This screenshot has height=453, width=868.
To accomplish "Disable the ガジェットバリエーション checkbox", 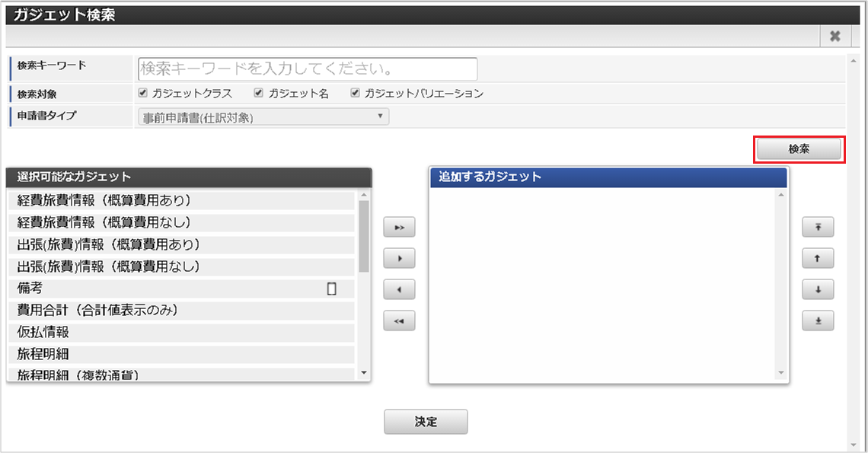I will (355, 92).
